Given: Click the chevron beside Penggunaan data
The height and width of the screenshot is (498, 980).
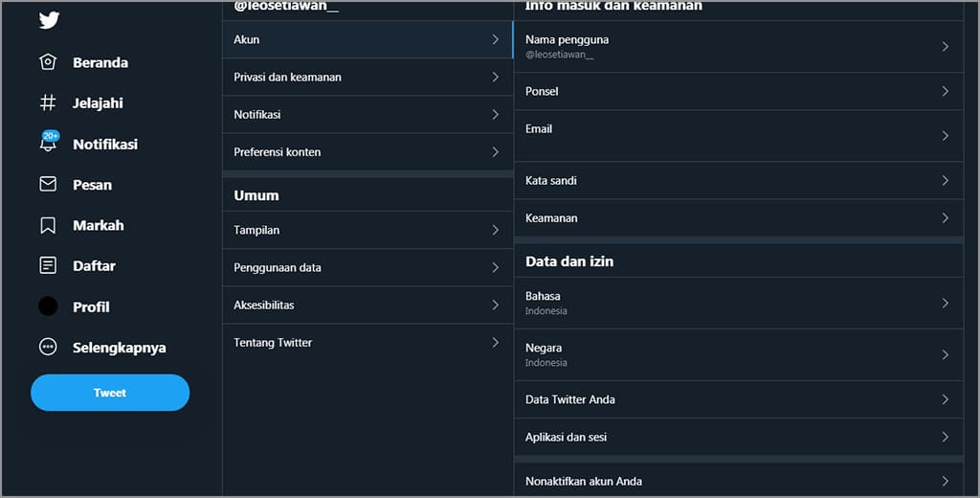Looking at the screenshot, I should 495,268.
